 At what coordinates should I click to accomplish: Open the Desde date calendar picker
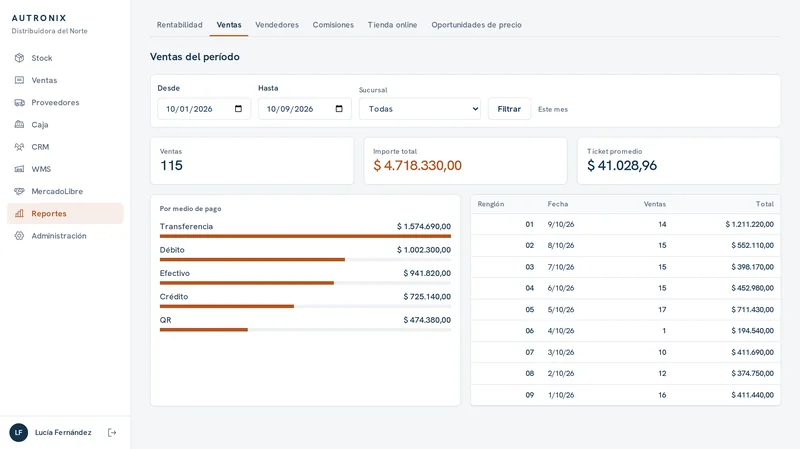click(238, 109)
